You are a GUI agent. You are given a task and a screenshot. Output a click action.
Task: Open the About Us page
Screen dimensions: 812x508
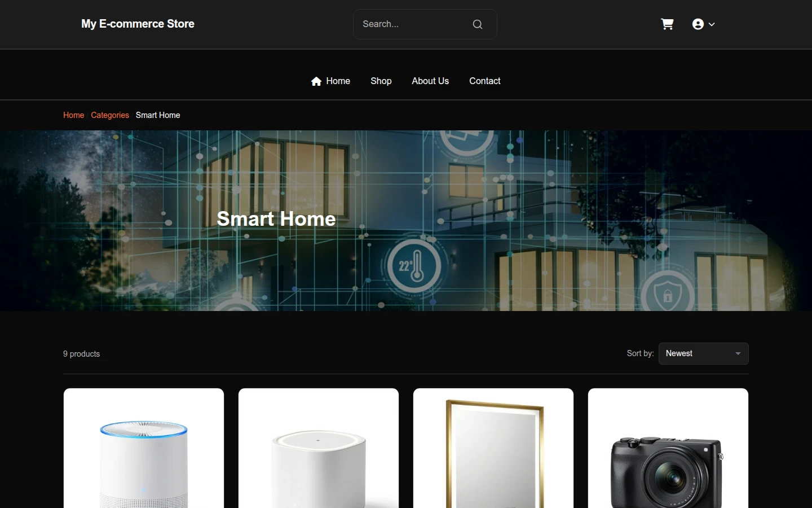(x=430, y=81)
